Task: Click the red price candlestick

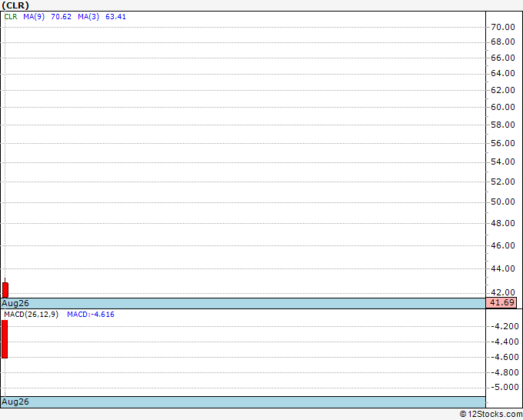Action: pos(5,289)
